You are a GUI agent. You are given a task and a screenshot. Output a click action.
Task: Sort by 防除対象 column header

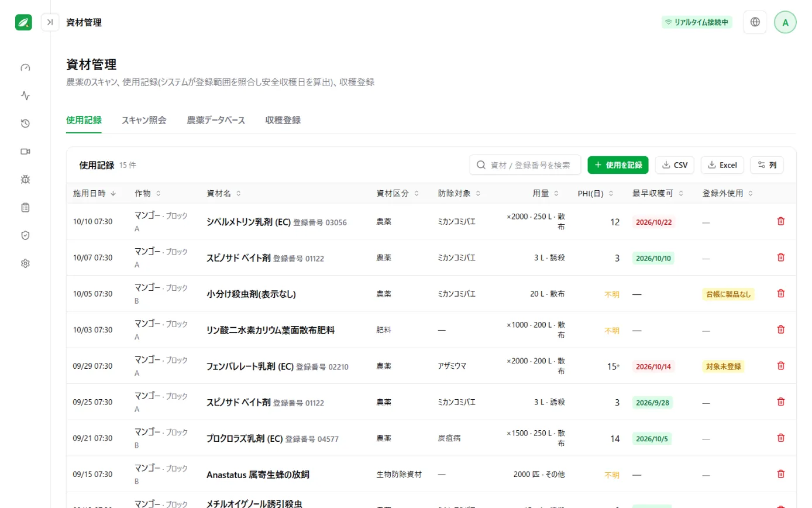[x=459, y=193]
